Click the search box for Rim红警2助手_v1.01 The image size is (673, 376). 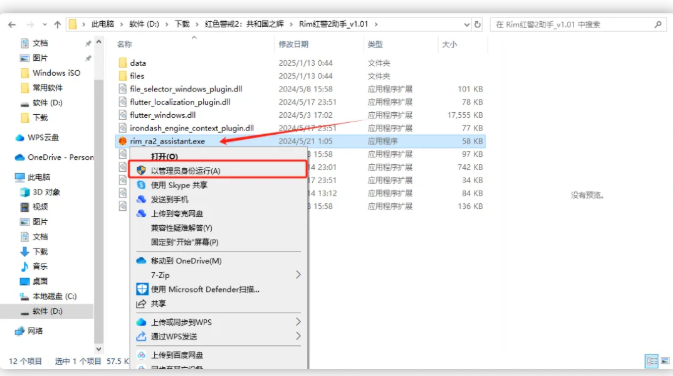coord(572,24)
